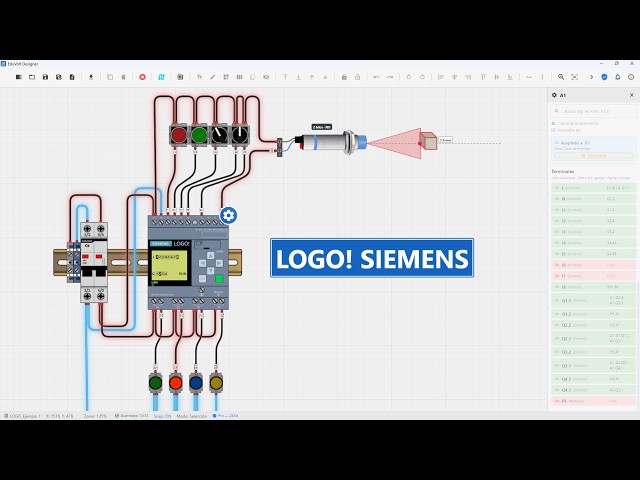Click the red record circle icon
This screenshot has width=640, height=480.
coord(142,77)
